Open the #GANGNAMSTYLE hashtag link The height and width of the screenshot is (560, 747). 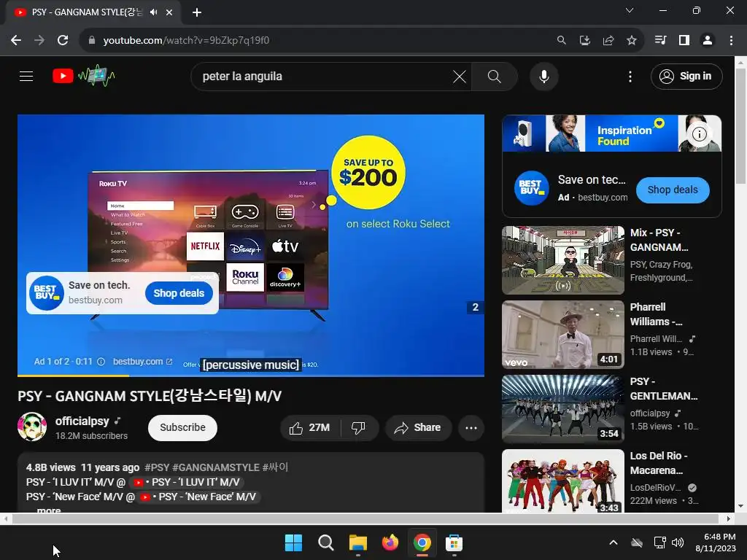216,467
